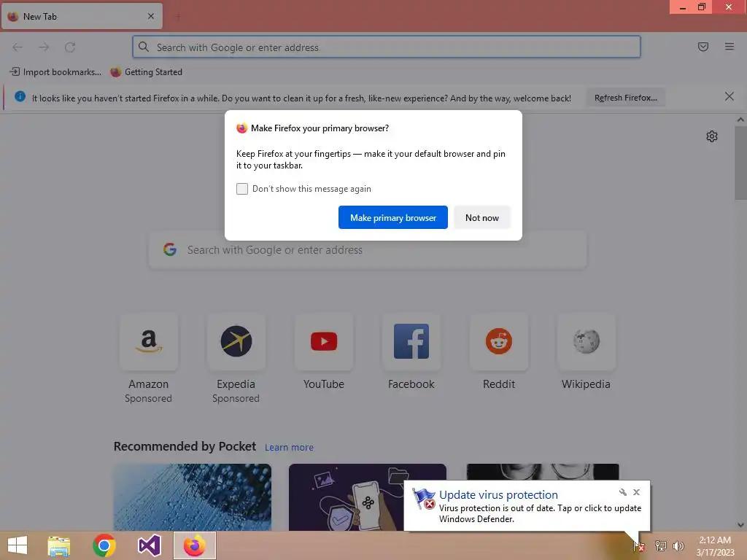Open the network tray icon
Screen dimensions: 747x560
point(660,546)
